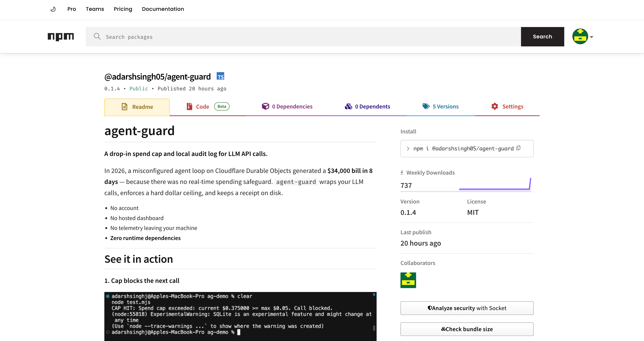Click Analyze security with Socket
Image resolution: width=644 pixels, height=341 pixels.
point(467,308)
